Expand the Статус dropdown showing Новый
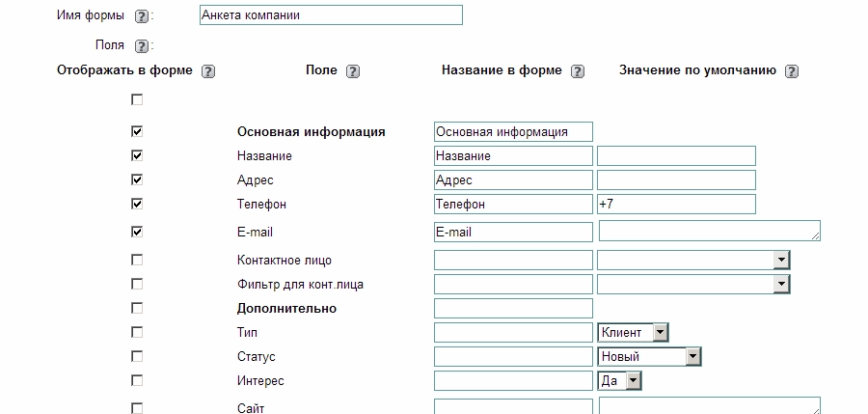 click(692, 356)
